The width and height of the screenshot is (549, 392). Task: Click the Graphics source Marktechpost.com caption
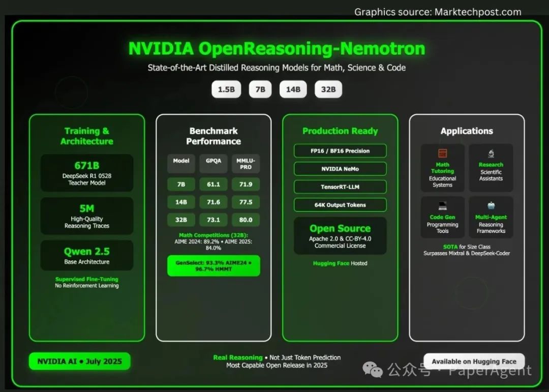coord(438,12)
